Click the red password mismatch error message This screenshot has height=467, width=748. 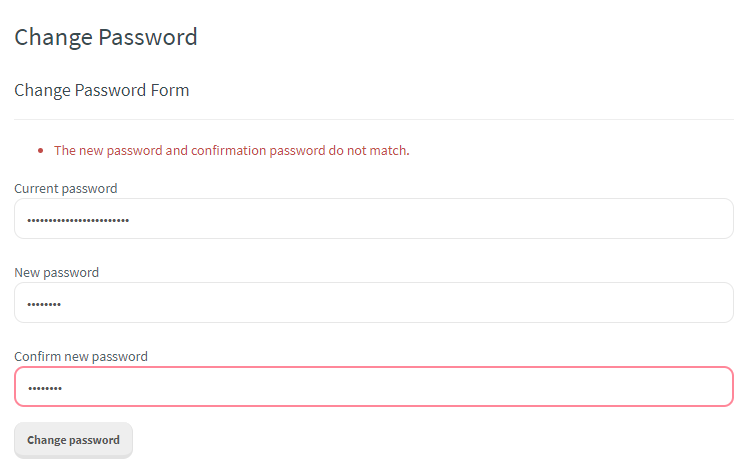(232, 151)
